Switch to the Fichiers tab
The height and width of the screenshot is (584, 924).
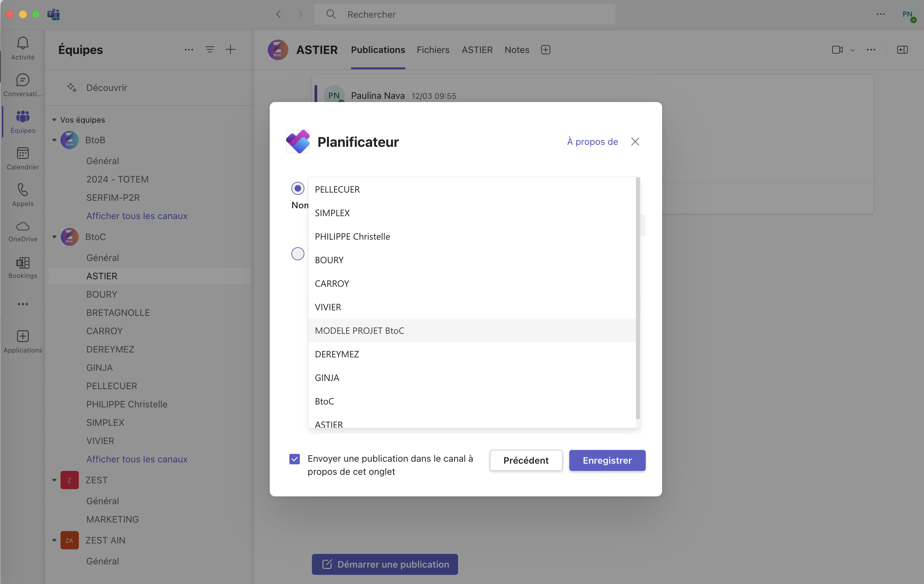[x=433, y=50]
